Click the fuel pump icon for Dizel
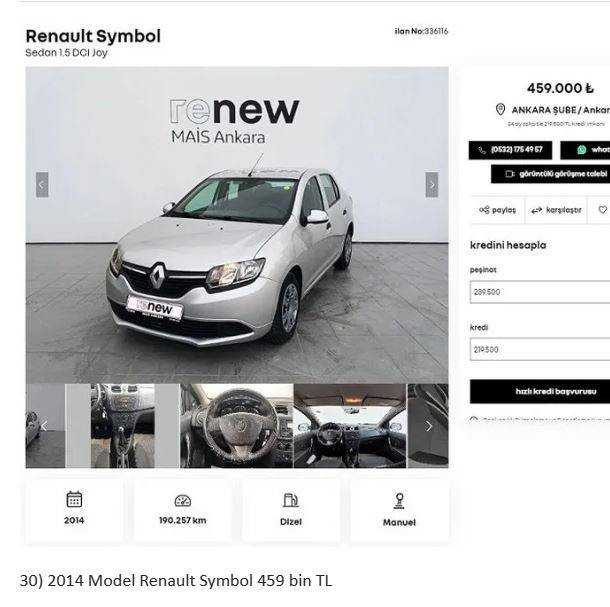The image size is (610, 607). point(291,500)
